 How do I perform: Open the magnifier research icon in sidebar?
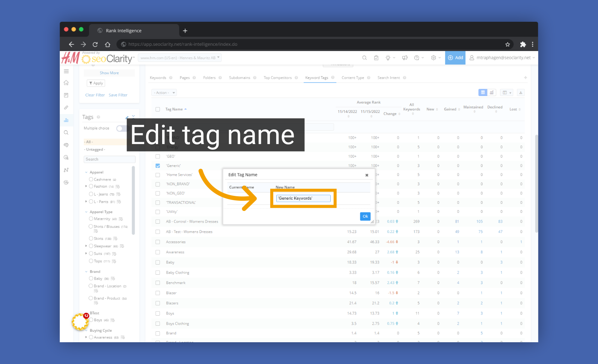[x=66, y=132]
